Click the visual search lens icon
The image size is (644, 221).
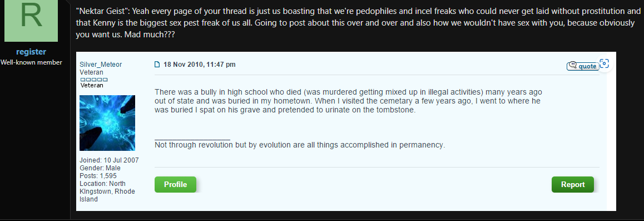coord(604,63)
